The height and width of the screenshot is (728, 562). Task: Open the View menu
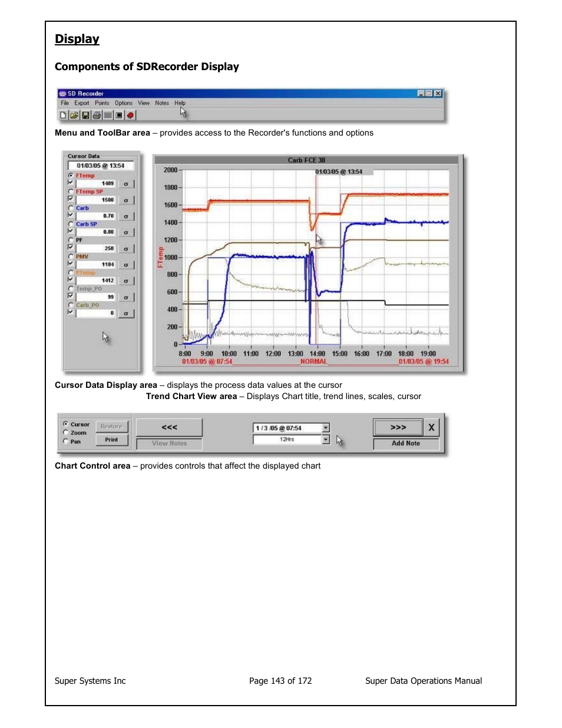click(144, 103)
